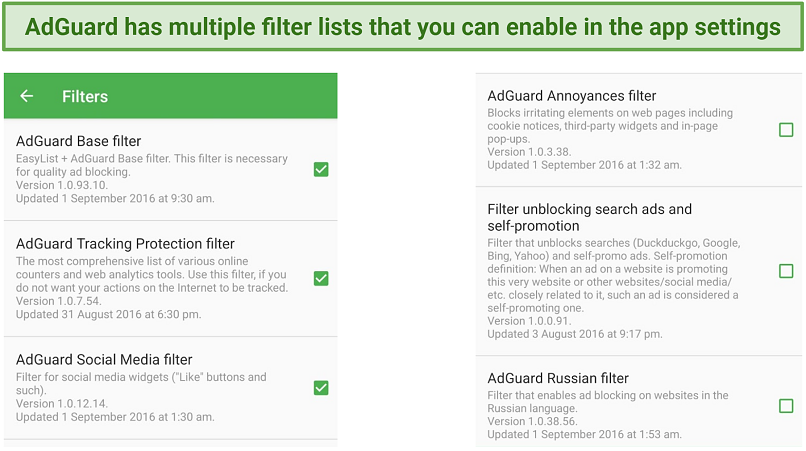This screenshot has width=806, height=451.
Task: Click 'Filter that enables ad blocking' description
Action: coord(608,402)
